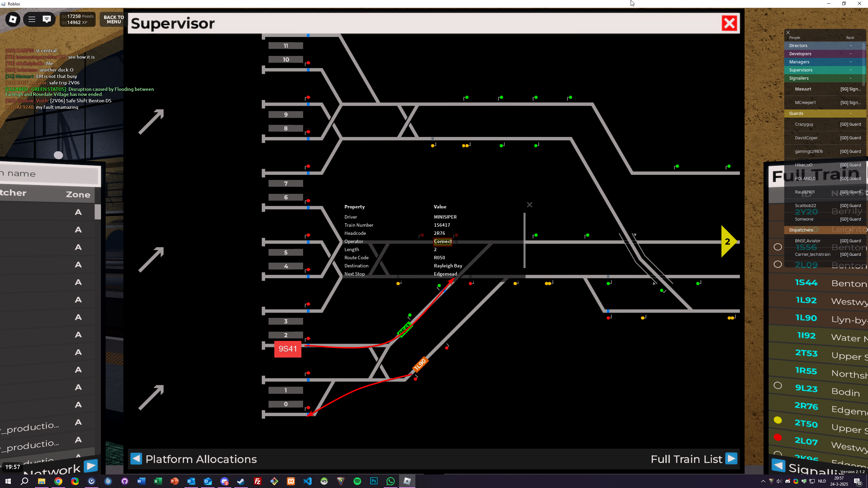
Task: Close the Supervisor panel with the red X
Action: pos(729,23)
